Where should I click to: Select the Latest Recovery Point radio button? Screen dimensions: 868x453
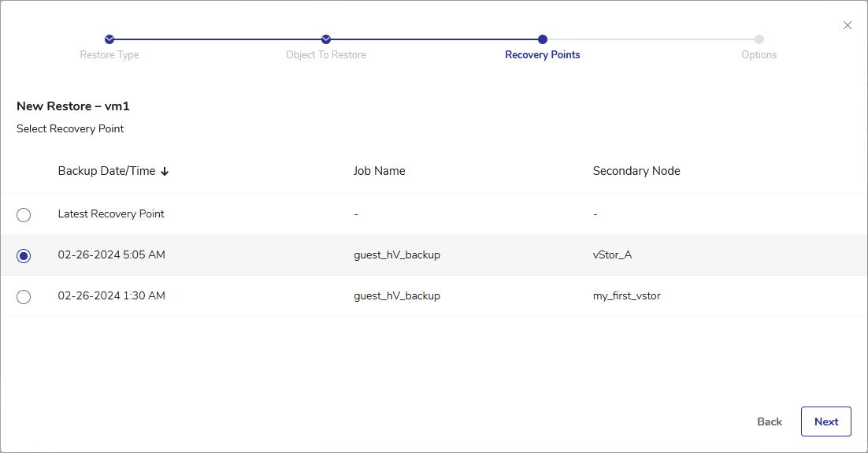[24, 215]
